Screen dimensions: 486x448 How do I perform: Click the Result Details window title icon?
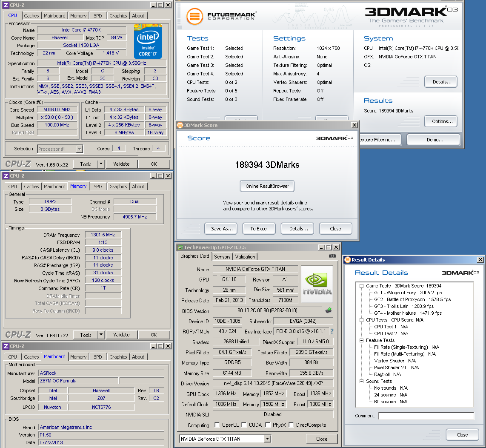tap(348, 260)
